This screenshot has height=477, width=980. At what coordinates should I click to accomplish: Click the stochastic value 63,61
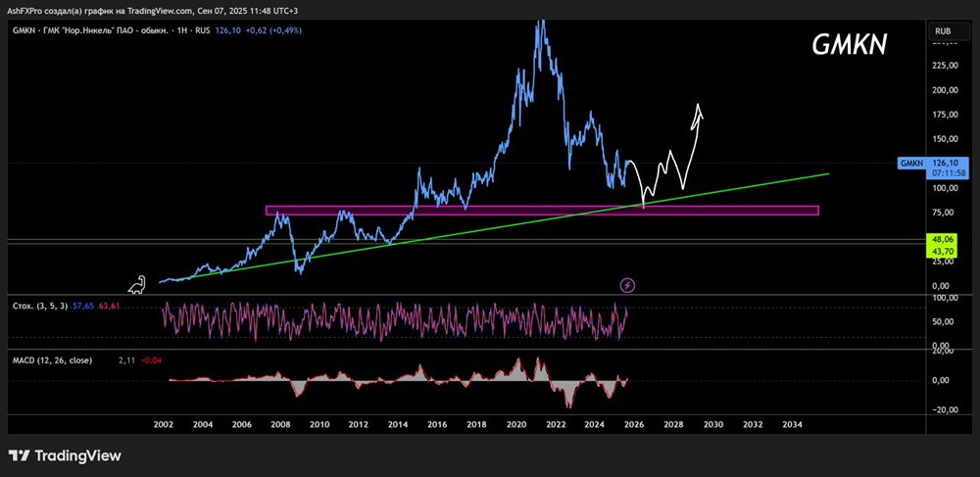click(108, 307)
